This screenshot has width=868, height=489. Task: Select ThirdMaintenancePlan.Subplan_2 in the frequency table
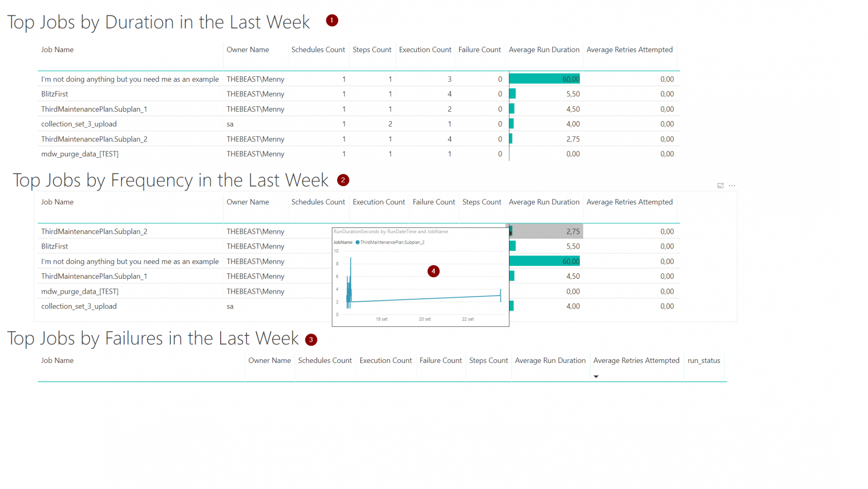tap(94, 231)
